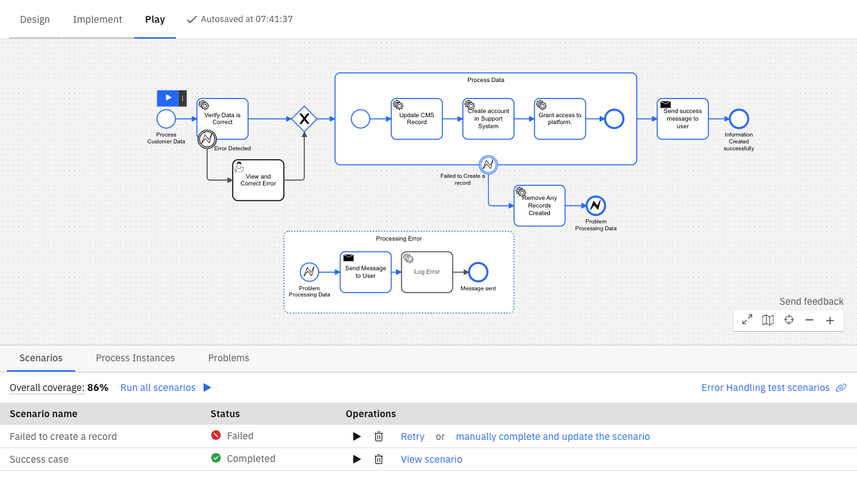Click the Problem Processing Data error end event
The height and width of the screenshot is (504, 857).
[x=595, y=205]
